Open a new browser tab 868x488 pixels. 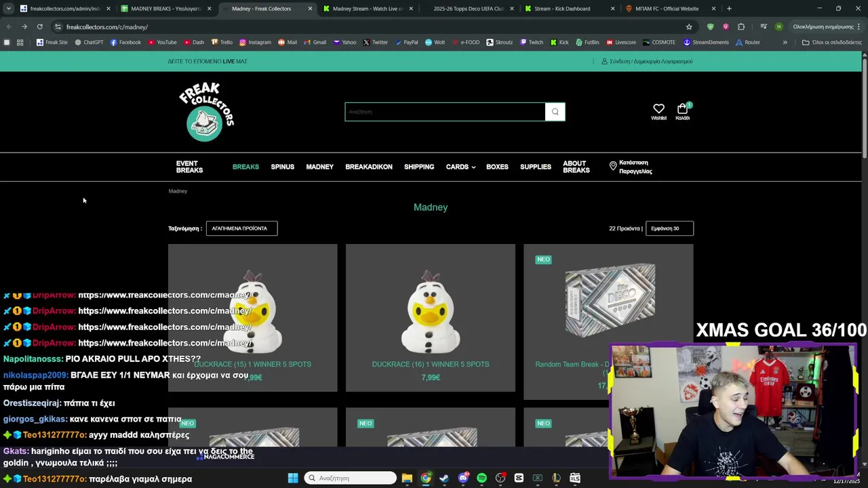point(729,9)
